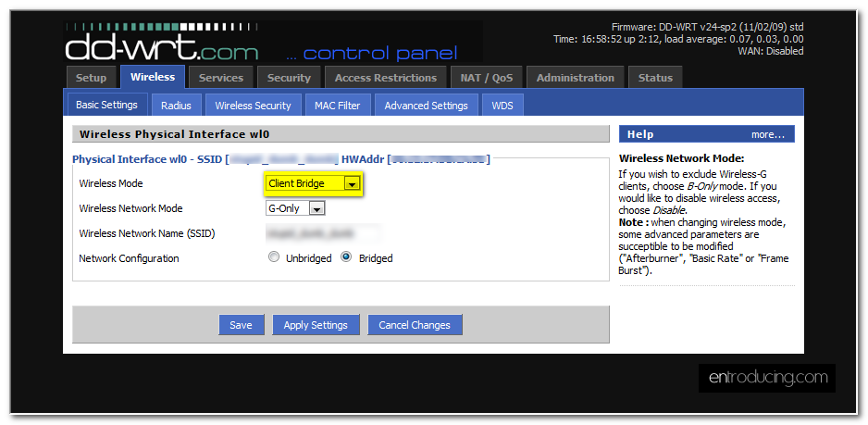Open the Radius sub-tab
This screenshot has width=868, height=425.
[x=176, y=106]
